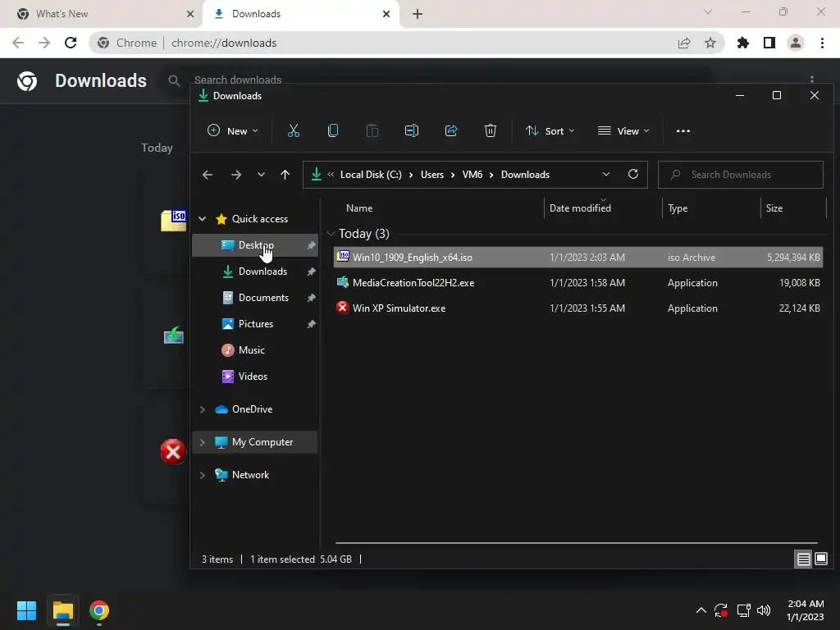Click the Cut scissors icon in Explorer toolbar
Screen dimensions: 840x630
(x=293, y=130)
